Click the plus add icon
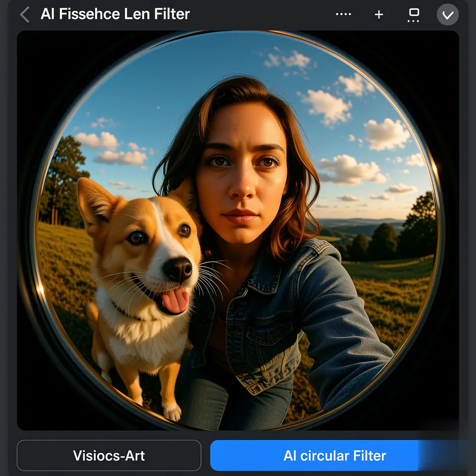 point(378,14)
